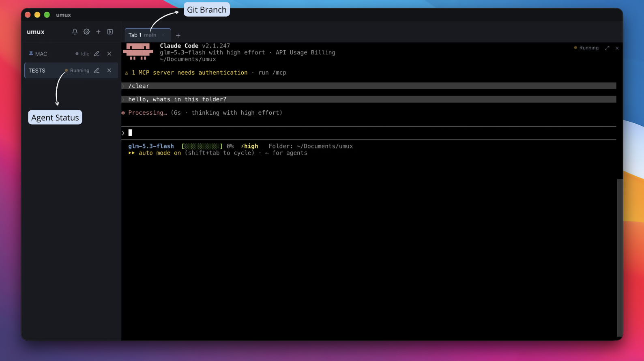
Task: Close the MAC session
Action: tap(109, 54)
